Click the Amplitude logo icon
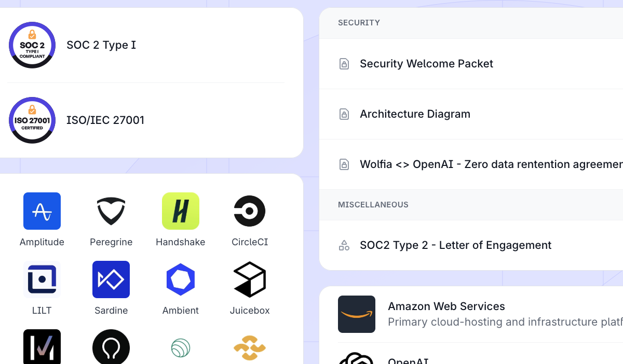623x364 pixels. pos(42,211)
